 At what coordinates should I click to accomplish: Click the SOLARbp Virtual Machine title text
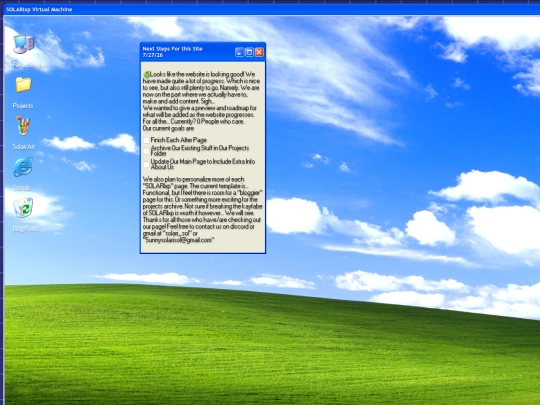point(39,9)
